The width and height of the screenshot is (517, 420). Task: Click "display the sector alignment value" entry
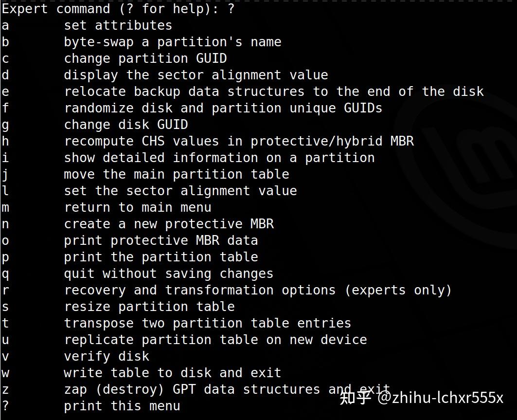[x=196, y=75]
